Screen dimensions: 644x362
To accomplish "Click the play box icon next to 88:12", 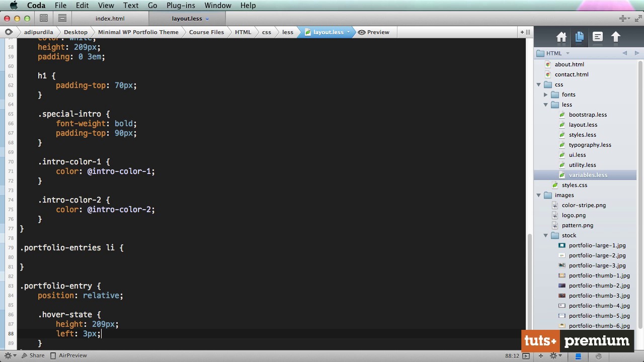I will point(526,356).
